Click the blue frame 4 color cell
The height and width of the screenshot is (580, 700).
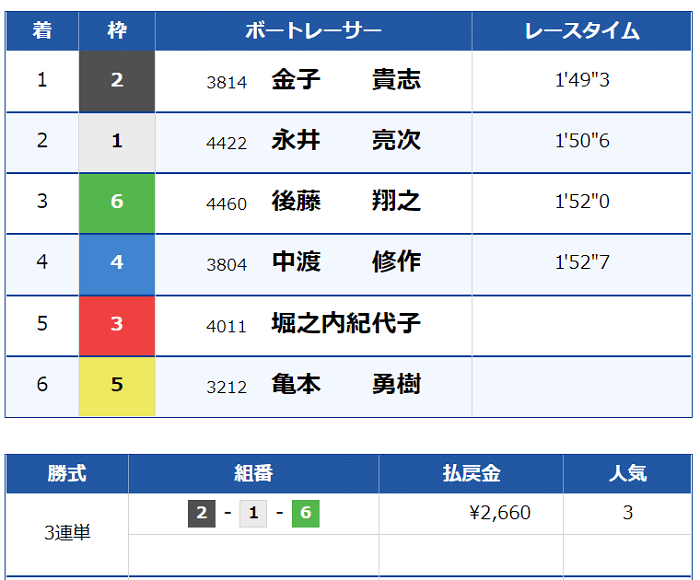coord(117,264)
